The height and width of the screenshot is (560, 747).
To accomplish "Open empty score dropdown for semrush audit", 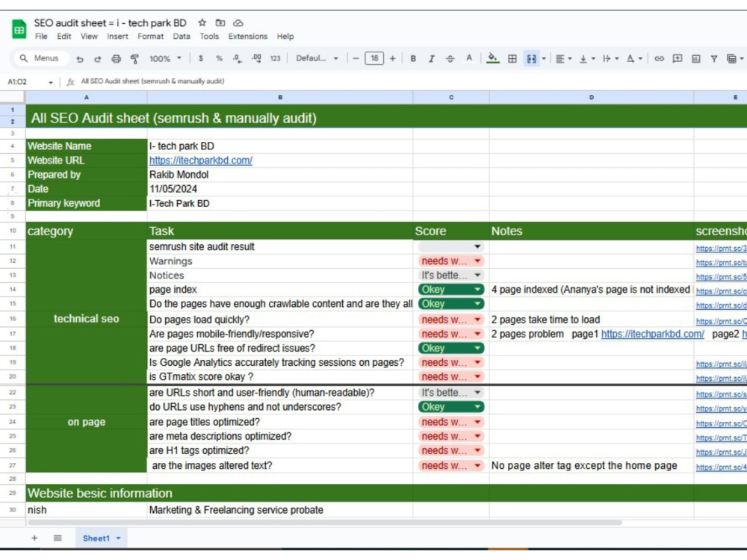I will click(450, 246).
